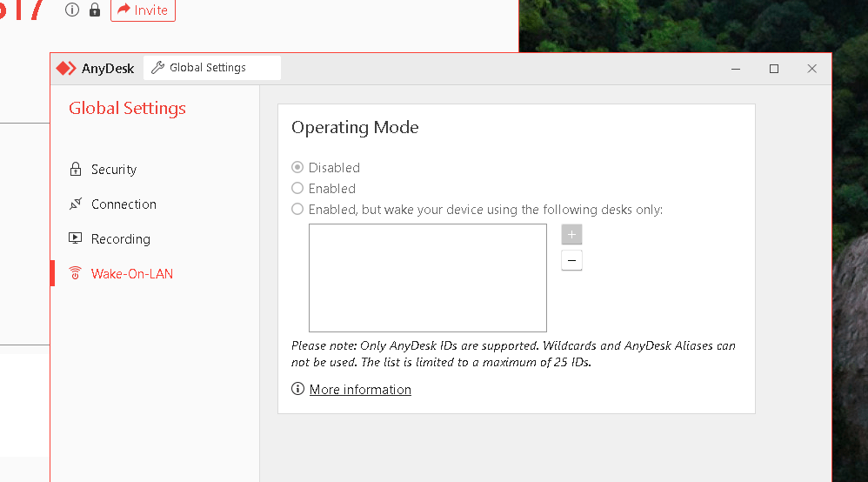Image resolution: width=868 pixels, height=482 pixels.
Task: Open the Global Settings tab
Action: click(212, 68)
